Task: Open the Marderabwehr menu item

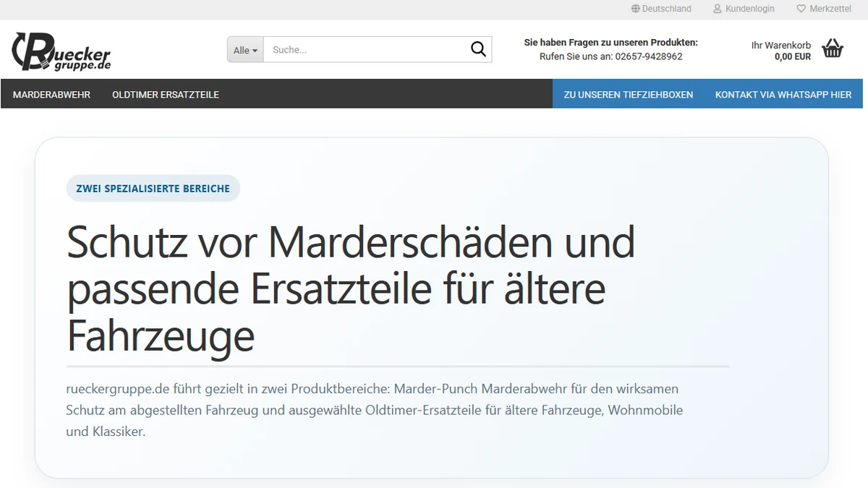Action: pos(51,95)
